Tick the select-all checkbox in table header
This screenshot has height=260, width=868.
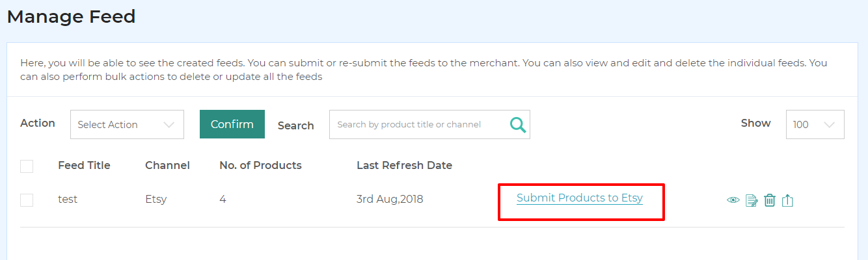27,166
